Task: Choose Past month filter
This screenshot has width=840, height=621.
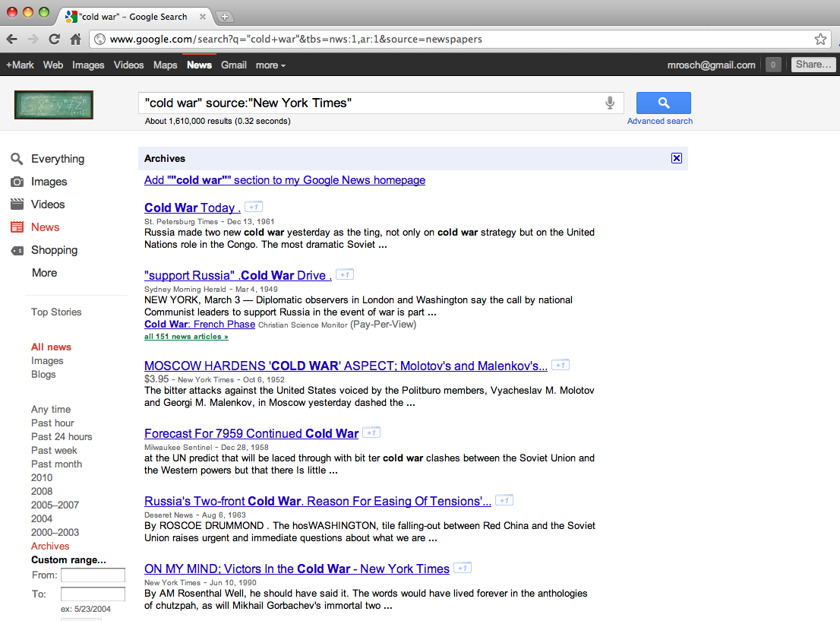Action: pos(56,464)
